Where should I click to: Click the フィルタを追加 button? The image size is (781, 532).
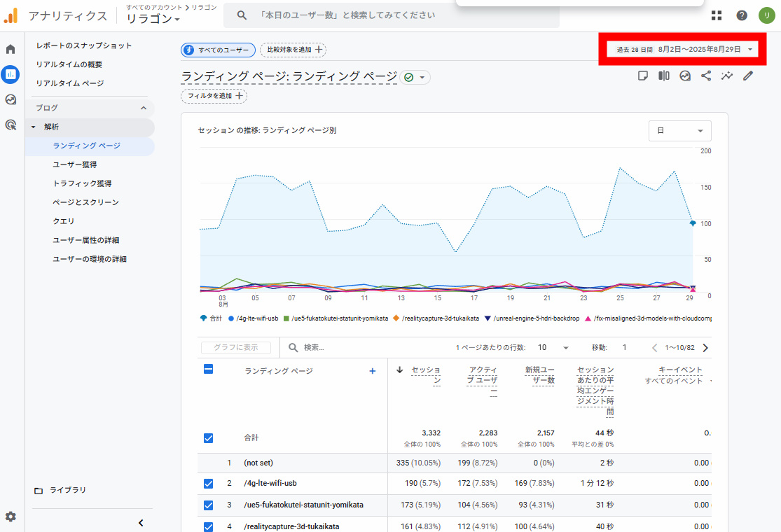214,96
